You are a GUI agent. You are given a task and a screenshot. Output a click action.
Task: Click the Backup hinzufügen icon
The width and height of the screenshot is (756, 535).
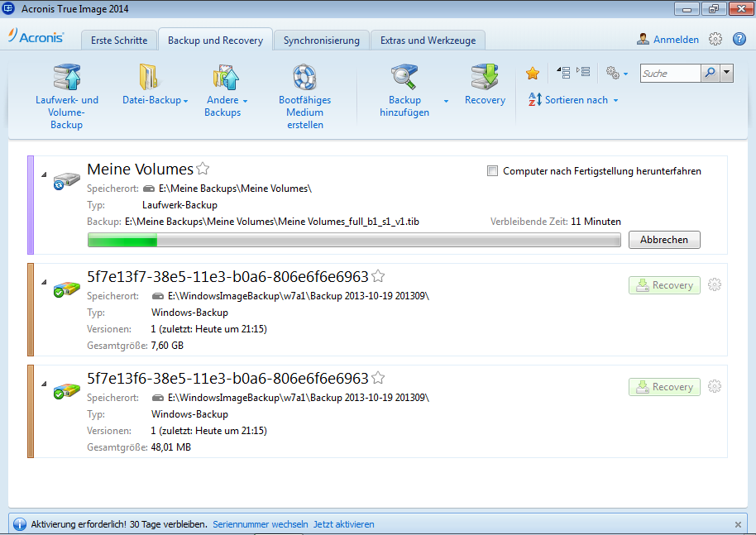coord(404,77)
